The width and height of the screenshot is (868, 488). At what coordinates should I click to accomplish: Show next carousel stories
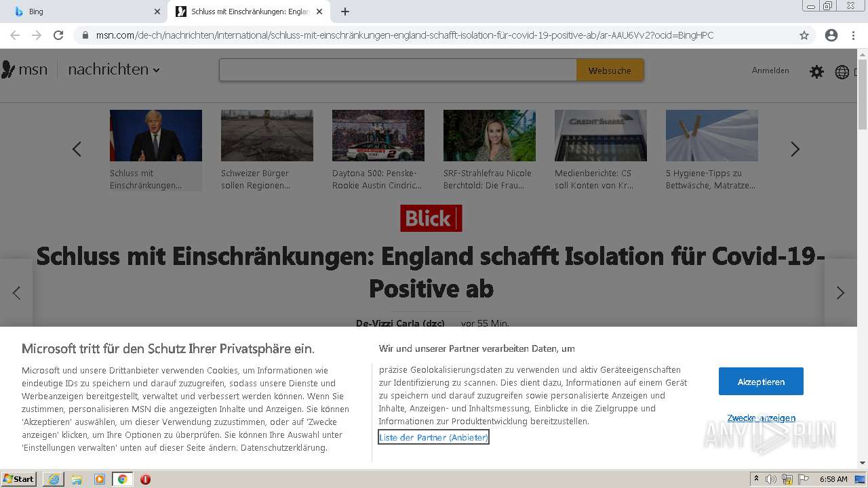click(795, 149)
